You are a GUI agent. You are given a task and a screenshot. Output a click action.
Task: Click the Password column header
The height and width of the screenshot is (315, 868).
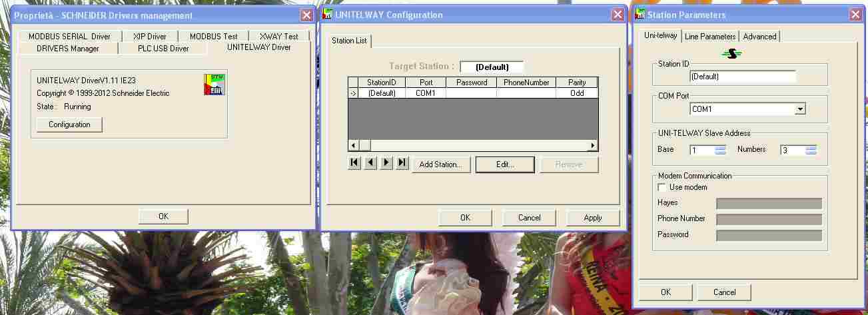(x=472, y=83)
